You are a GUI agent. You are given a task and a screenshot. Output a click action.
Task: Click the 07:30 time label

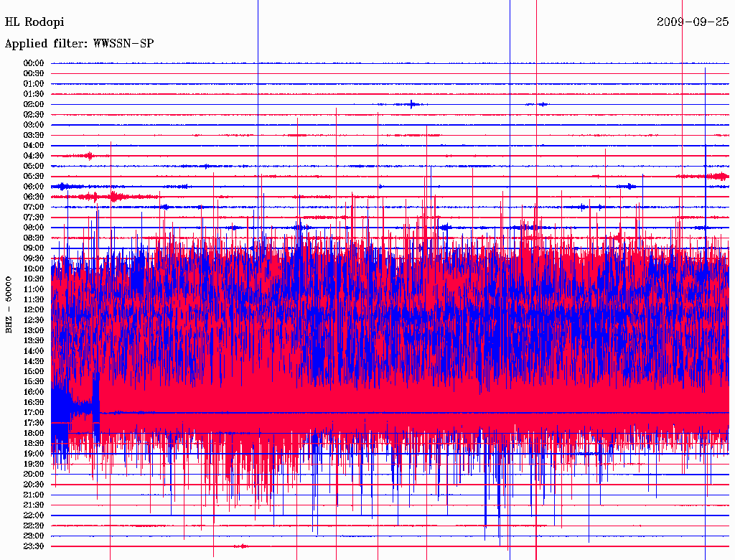33,218
